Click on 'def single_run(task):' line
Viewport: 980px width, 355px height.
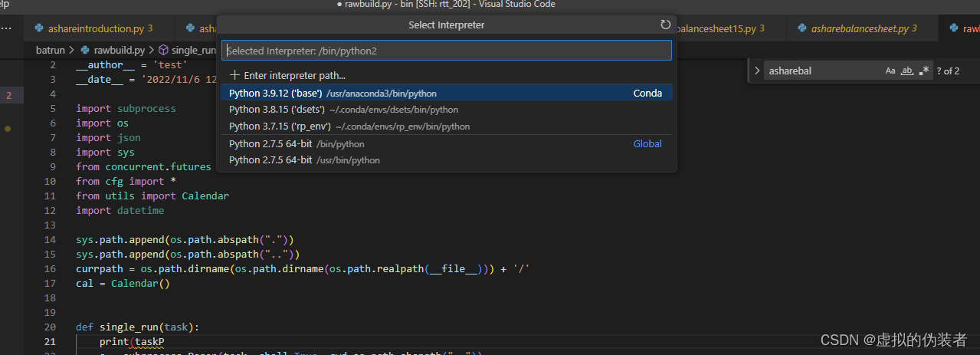(x=137, y=327)
